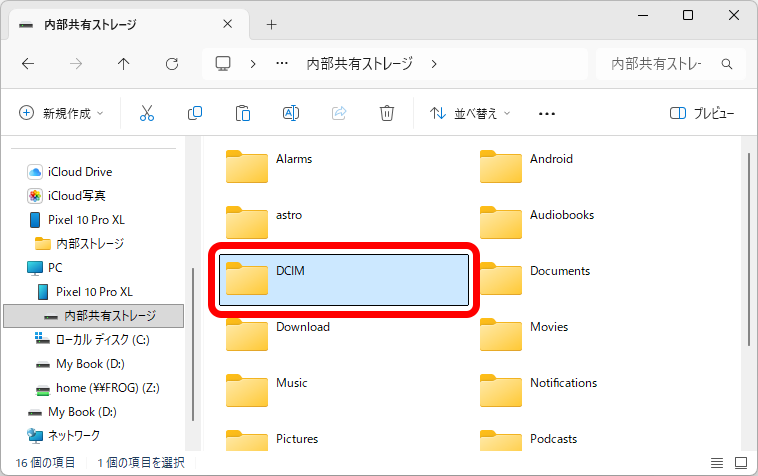Maximize the Explorer window
Screen dimensions: 758x476
click(688, 15)
